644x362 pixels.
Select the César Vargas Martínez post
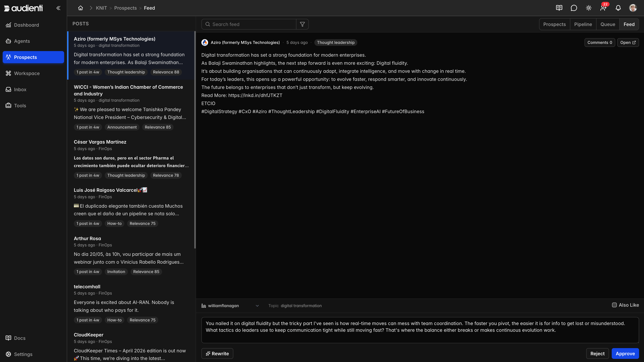[131, 158]
